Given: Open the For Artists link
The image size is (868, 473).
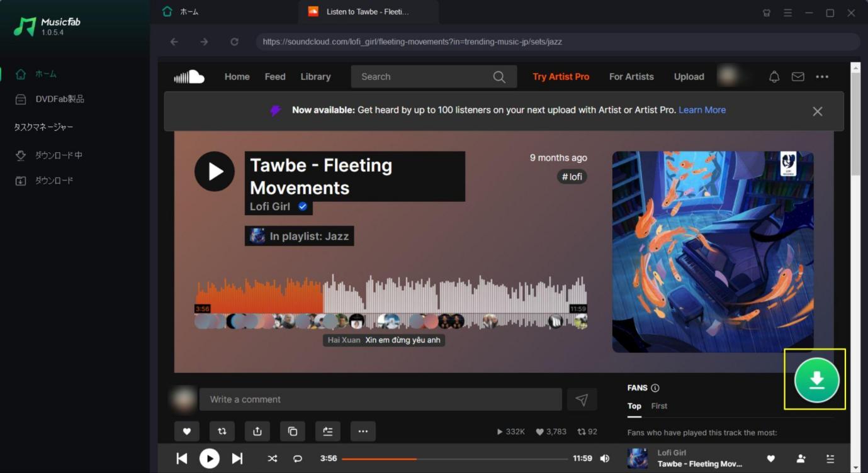Looking at the screenshot, I should pos(631,77).
